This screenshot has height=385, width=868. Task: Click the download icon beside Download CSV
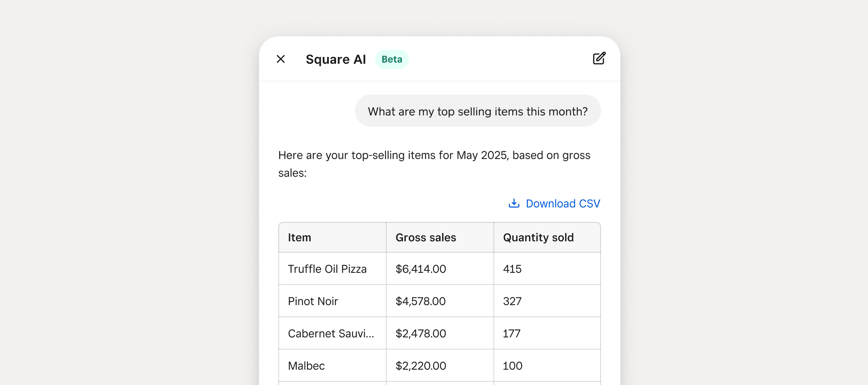click(514, 203)
